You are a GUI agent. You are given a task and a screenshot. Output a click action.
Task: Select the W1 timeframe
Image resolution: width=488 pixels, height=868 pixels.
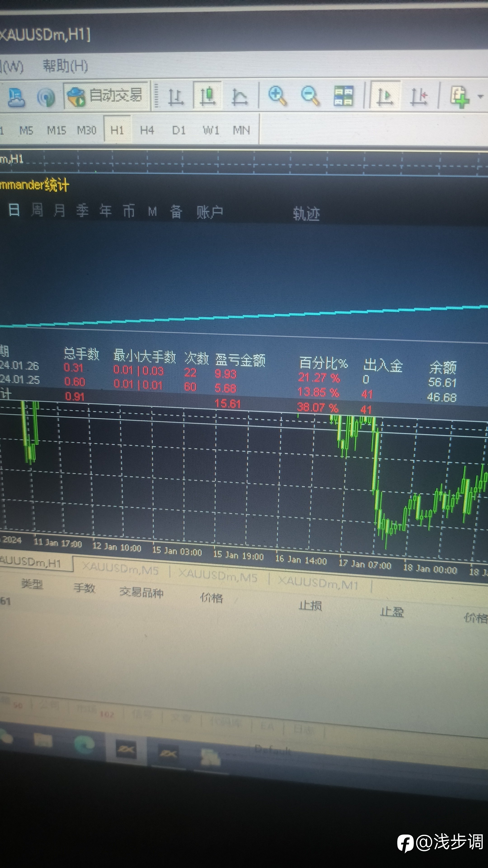[211, 130]
